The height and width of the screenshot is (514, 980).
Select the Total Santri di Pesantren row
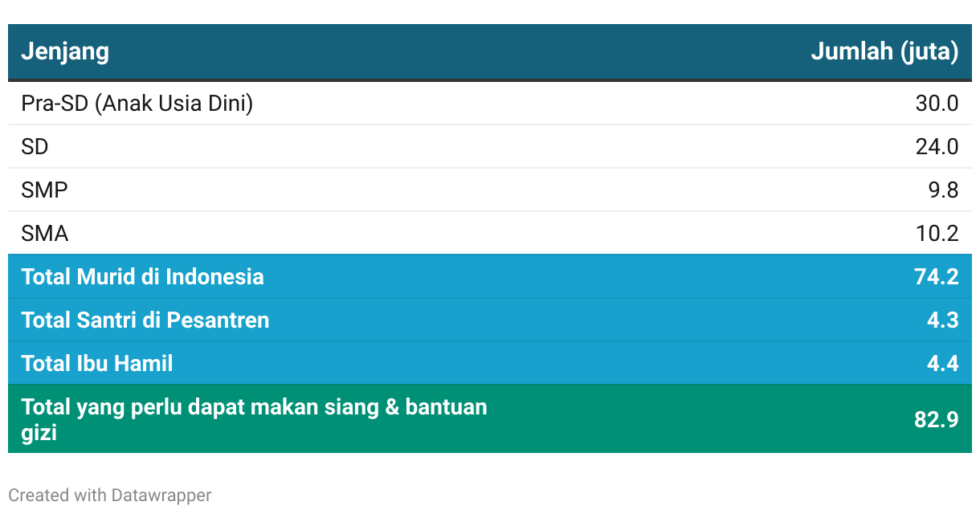click(x=490, y=320)
